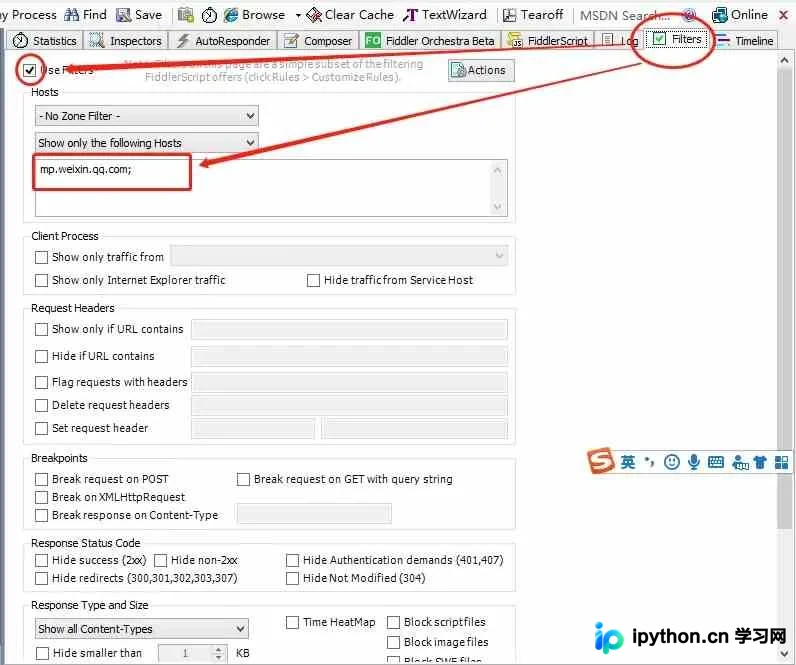Check Show only if URL contains
This screenshot has width=796, height=665.
(x=42, y=329)
